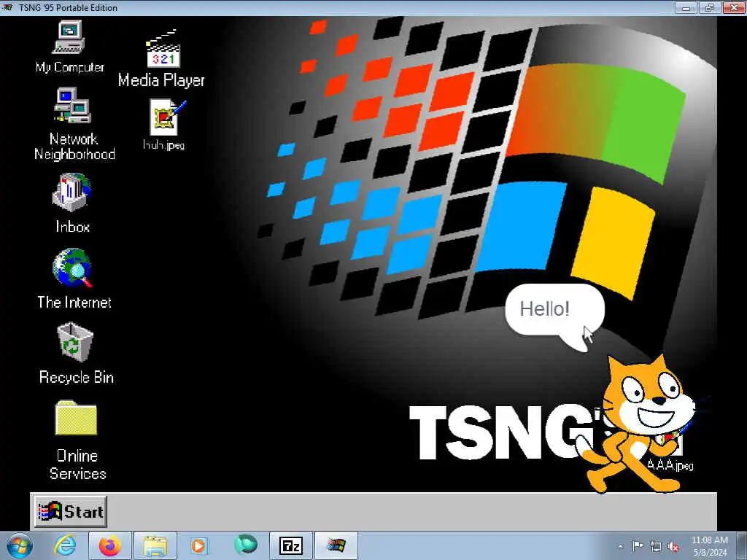The width and height of the screenshot is (747, 560).
Task: Click the muted volume tray icon
Action: (x=673, y=546)
